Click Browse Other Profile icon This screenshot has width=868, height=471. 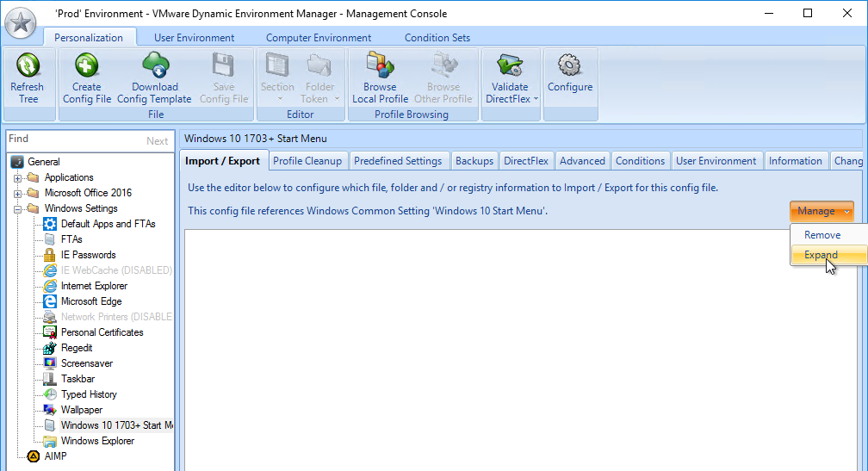tap(443, 65)
